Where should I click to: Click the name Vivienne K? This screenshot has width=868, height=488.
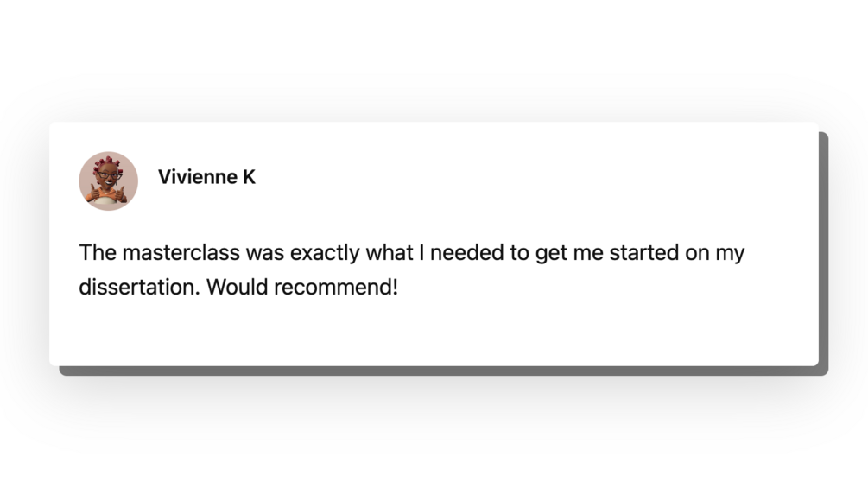206,177
